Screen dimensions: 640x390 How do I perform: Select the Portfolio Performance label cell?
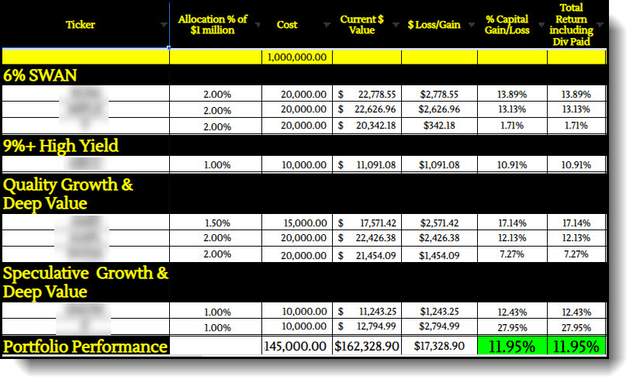click(x=85, y=346)
